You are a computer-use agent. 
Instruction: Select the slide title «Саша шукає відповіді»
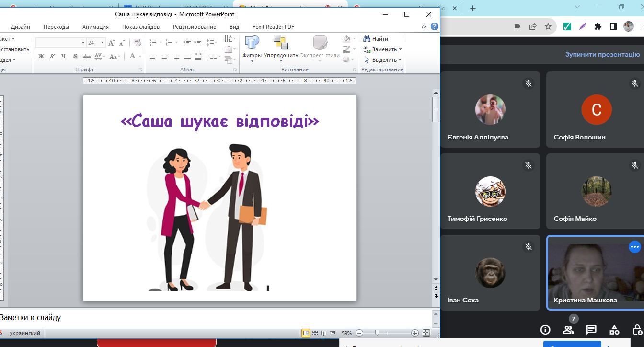pyautogui.click(x=220, y=121)
